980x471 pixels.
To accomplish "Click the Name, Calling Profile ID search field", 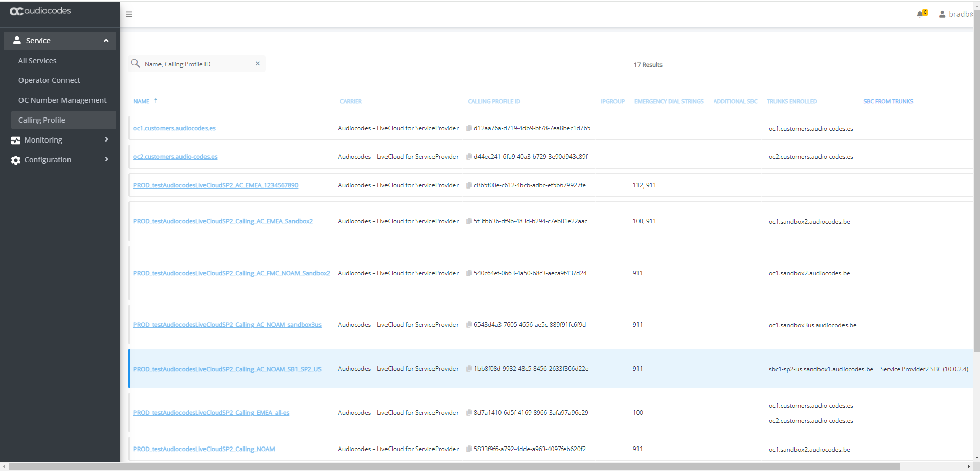I will coord(197,64).
